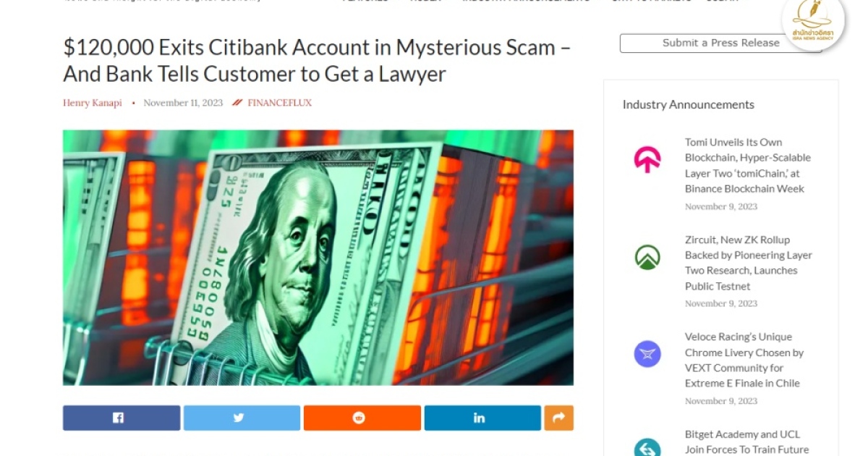This screenshot has width=868, height=456.
Task: Share the article on Facebook
Action: pyautogui.click(x=122, y=418)
